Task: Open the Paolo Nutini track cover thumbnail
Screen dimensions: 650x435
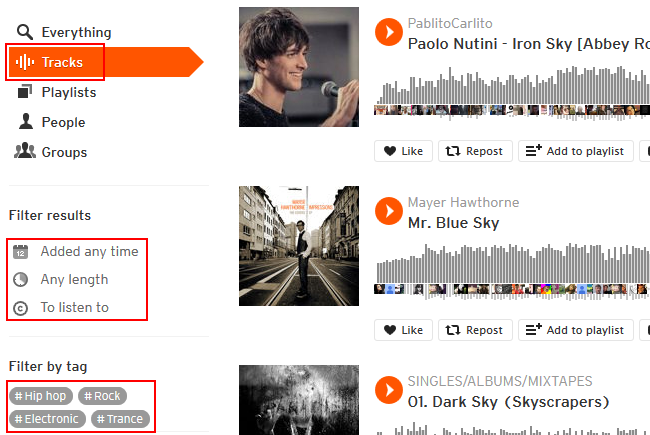Action: pyautogui.click(x=299, y=67)
